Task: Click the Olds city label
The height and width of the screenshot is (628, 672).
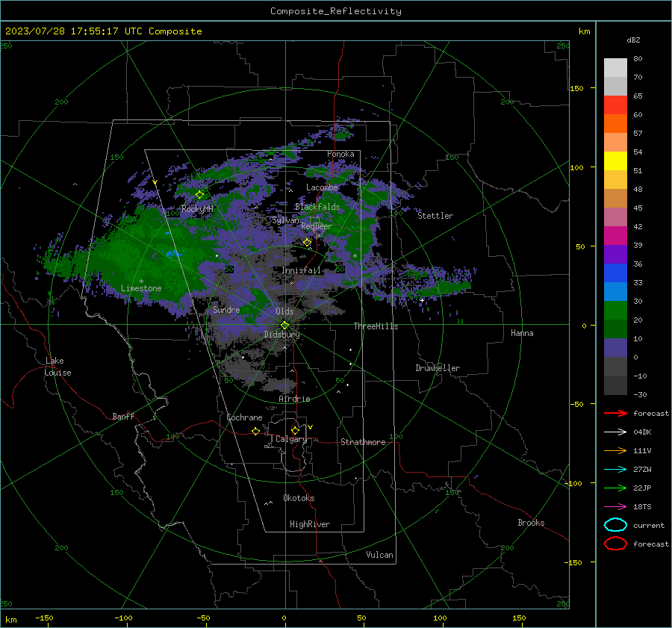Action: (x=284, y=311)
